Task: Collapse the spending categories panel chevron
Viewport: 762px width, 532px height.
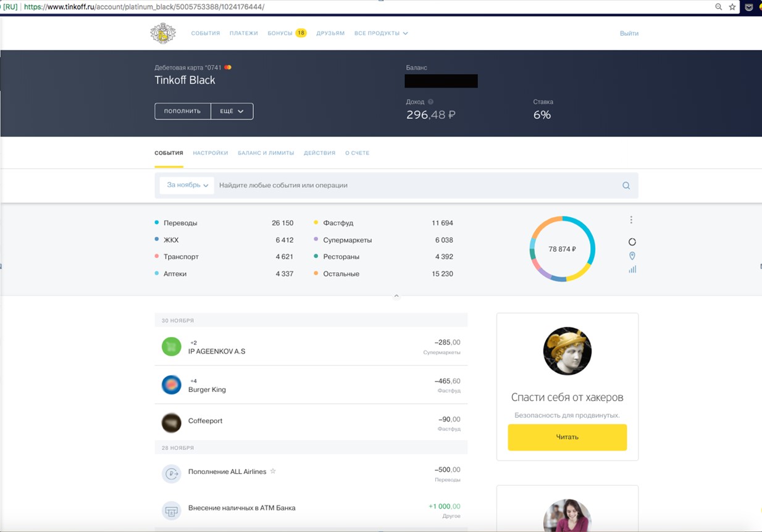Action: coord(396,296)
